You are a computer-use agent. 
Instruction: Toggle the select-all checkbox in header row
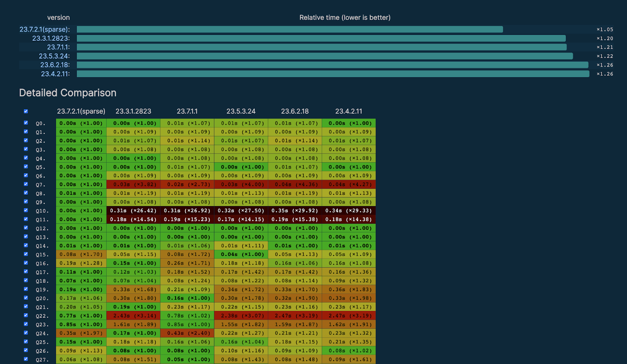26,111
